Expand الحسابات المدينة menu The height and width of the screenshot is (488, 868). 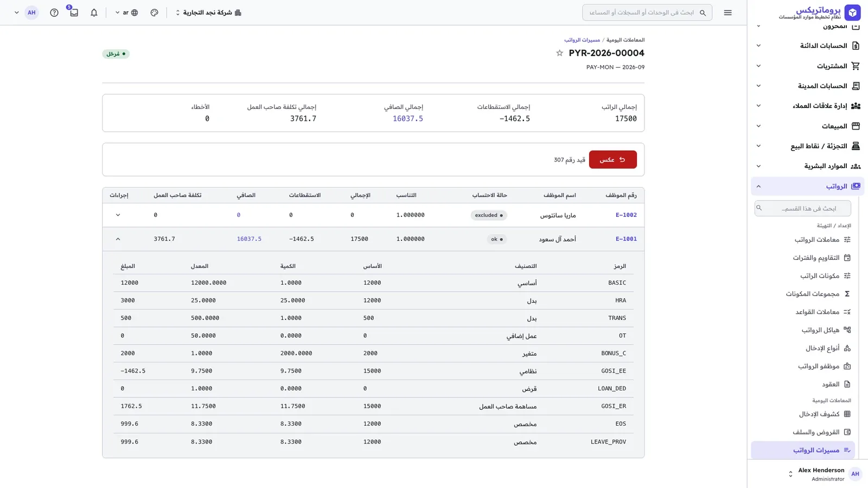pyautogui.click(x=807, y=86)
